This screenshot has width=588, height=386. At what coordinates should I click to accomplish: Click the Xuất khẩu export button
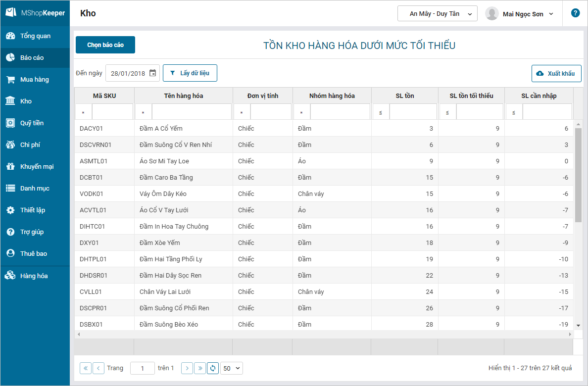(556, 73)
